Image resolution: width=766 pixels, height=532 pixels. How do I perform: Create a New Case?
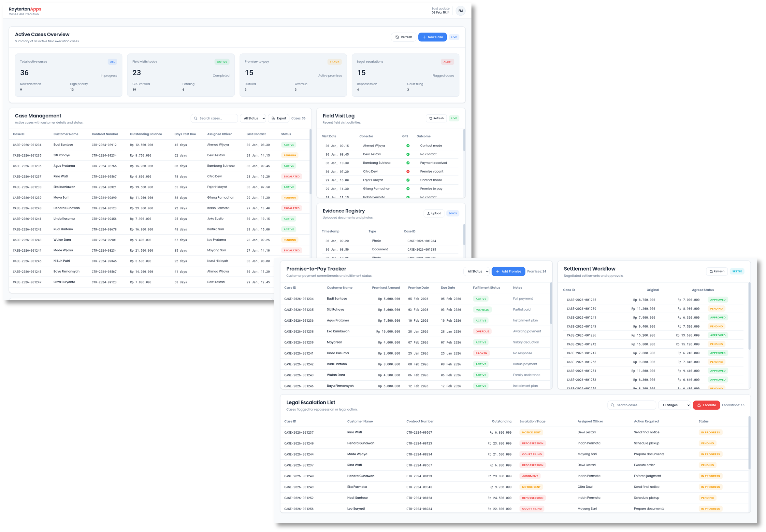pos(432,37)
